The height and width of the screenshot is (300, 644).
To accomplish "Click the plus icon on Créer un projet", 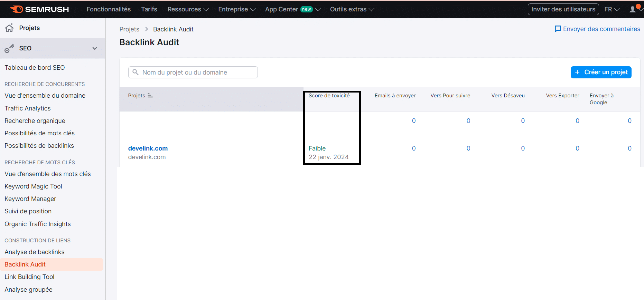I will pyautogui.click(x=577, y=72).
